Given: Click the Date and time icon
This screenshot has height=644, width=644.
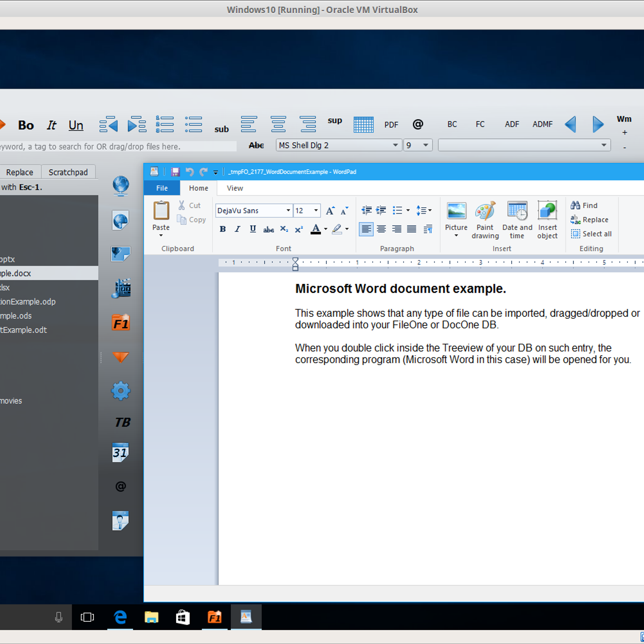Looking at the screenshot, I should click(x=517, y=211).
